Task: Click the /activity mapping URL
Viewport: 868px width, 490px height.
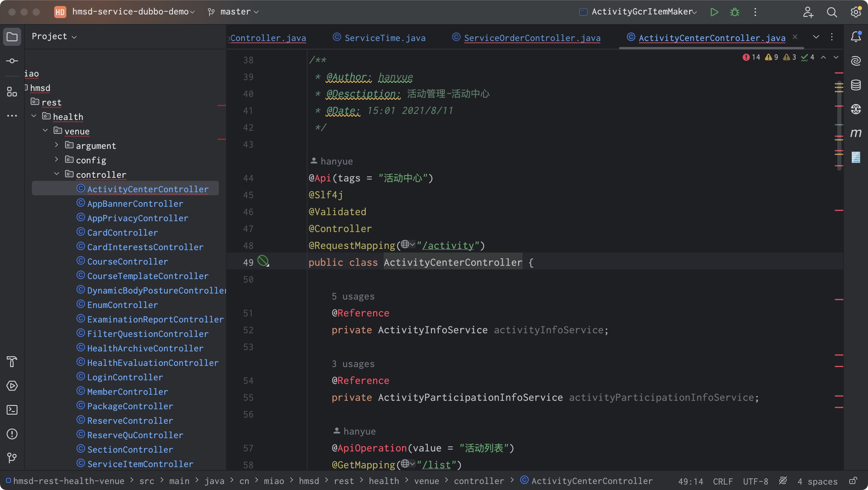Action: (x=448, y=246)
